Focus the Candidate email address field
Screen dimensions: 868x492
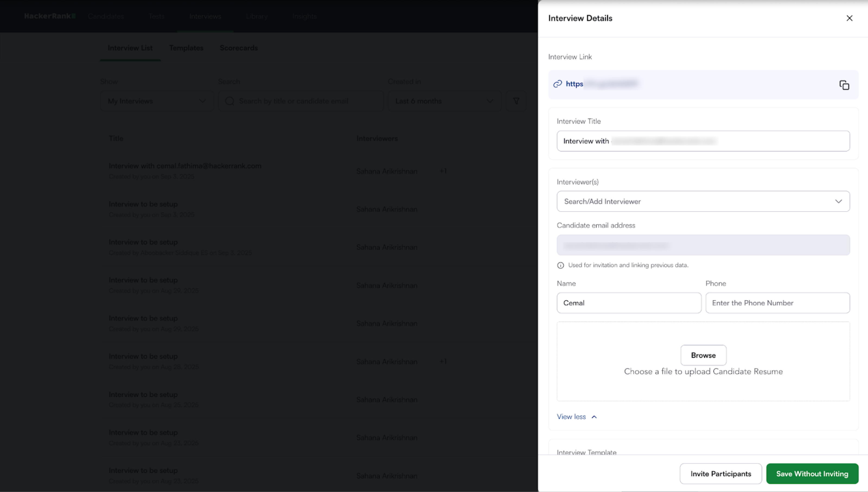703,245
